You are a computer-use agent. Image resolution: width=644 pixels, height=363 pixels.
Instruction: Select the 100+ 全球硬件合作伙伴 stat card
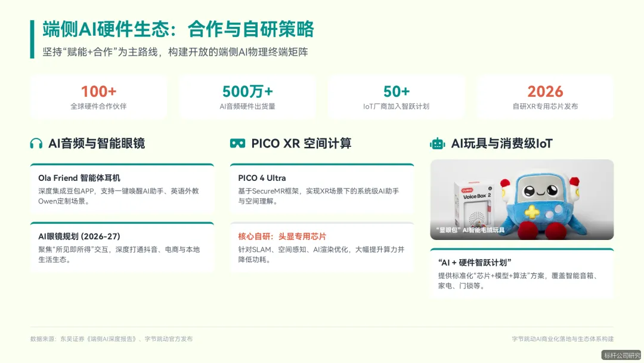(98, 97)
